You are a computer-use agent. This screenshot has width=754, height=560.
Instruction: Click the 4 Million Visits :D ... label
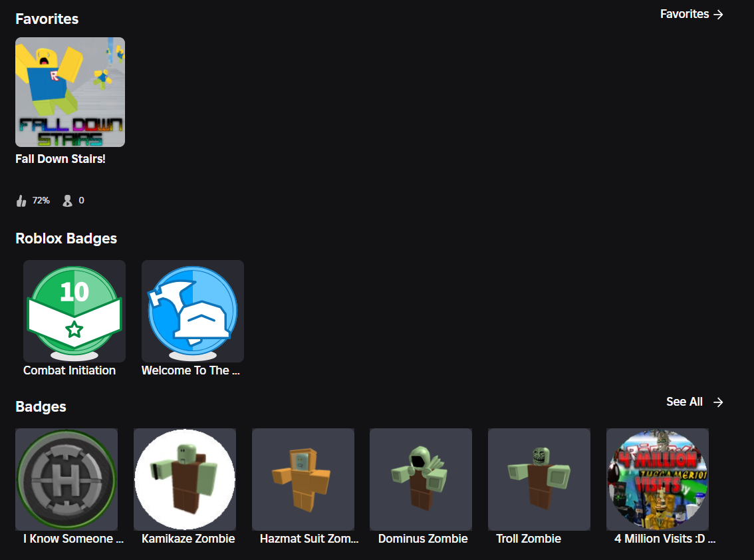pyautogui.click(x=664, y=539)
